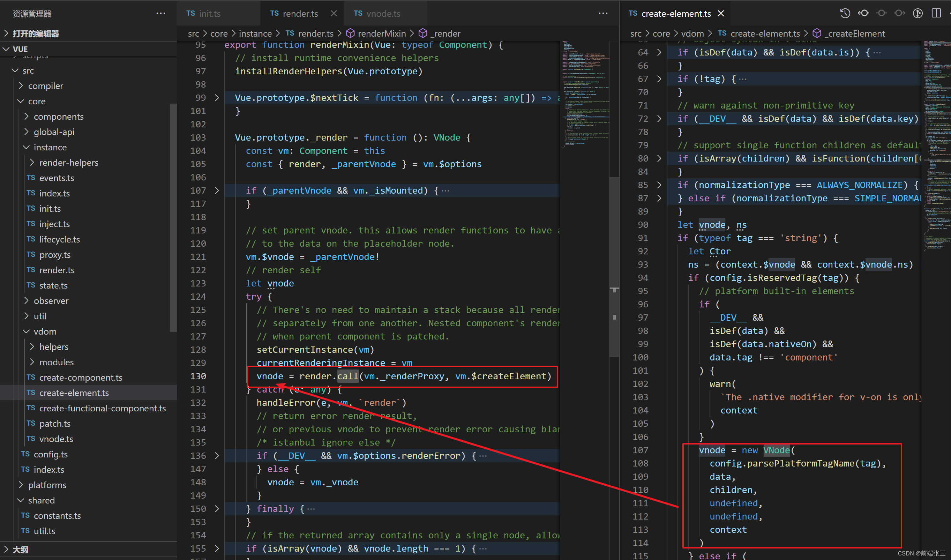Switch to init.ts tab
Viewport: 951px width, 560px height.
(x=218, y=13)
